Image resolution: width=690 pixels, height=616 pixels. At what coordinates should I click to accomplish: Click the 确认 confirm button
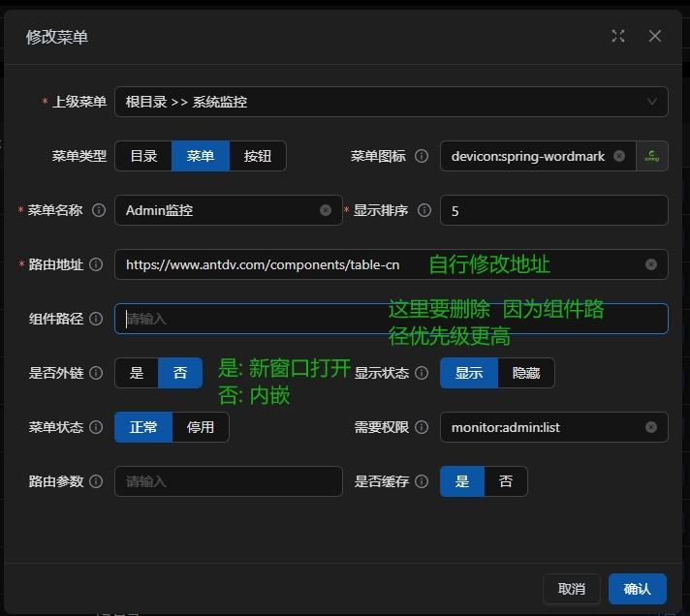click(638, 589)
